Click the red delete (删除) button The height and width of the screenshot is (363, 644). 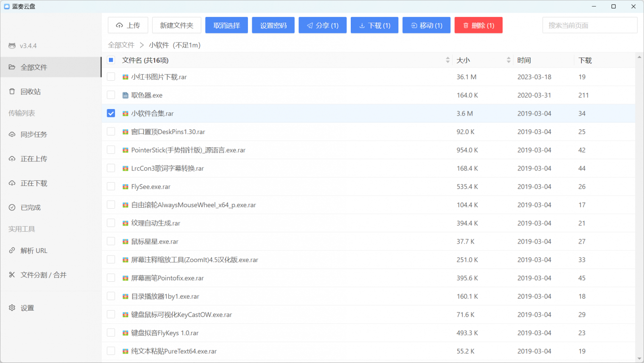coord(478,25)
